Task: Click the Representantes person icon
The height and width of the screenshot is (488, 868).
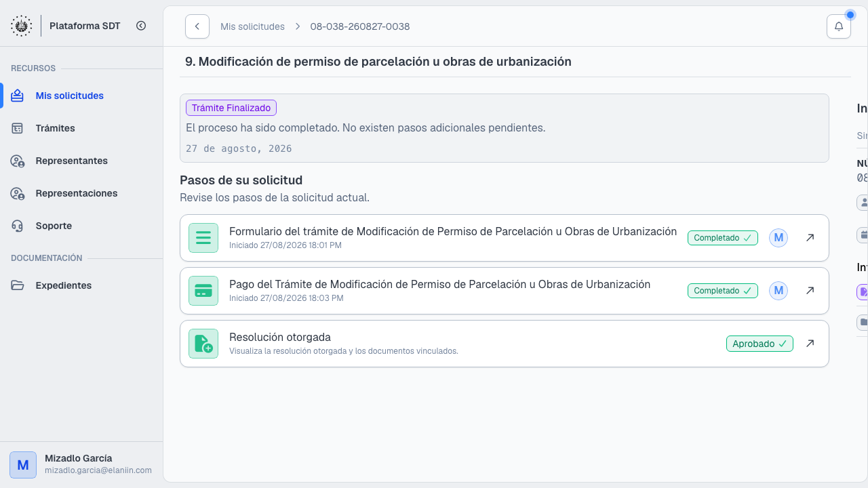Action: coord(18,161)
